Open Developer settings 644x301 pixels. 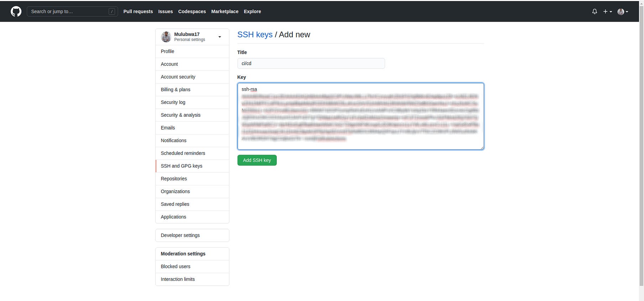[192, 235]
